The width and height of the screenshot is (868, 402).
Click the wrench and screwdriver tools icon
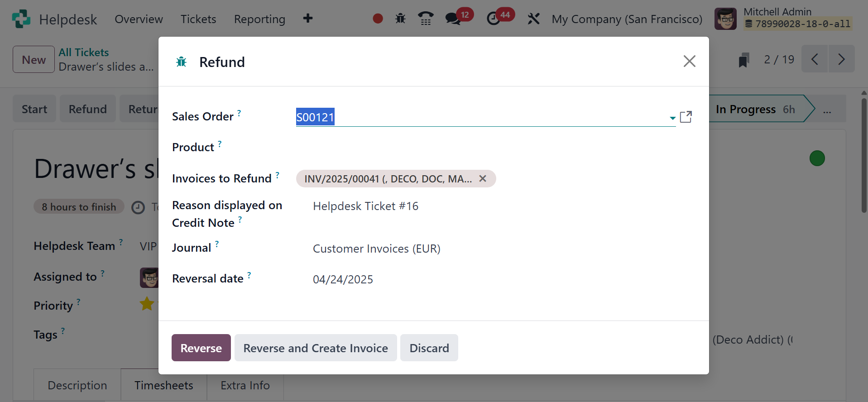click(x=533, y=19)
